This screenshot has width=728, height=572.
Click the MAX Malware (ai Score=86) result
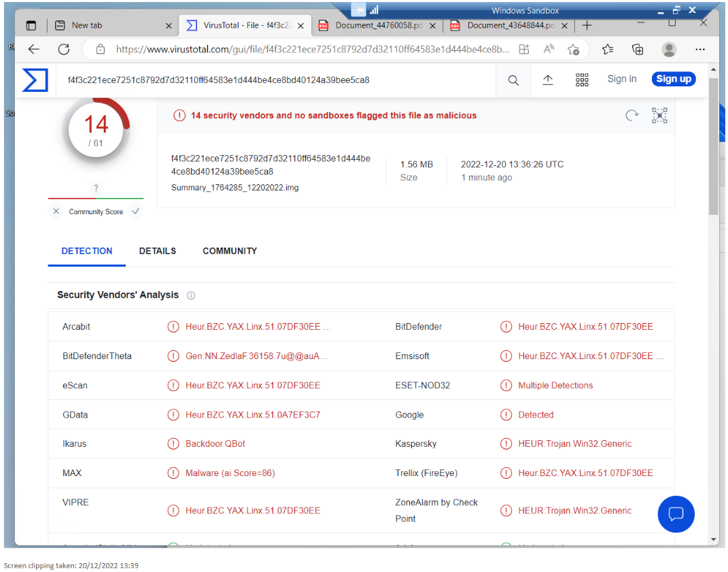[x=230, y=473]
